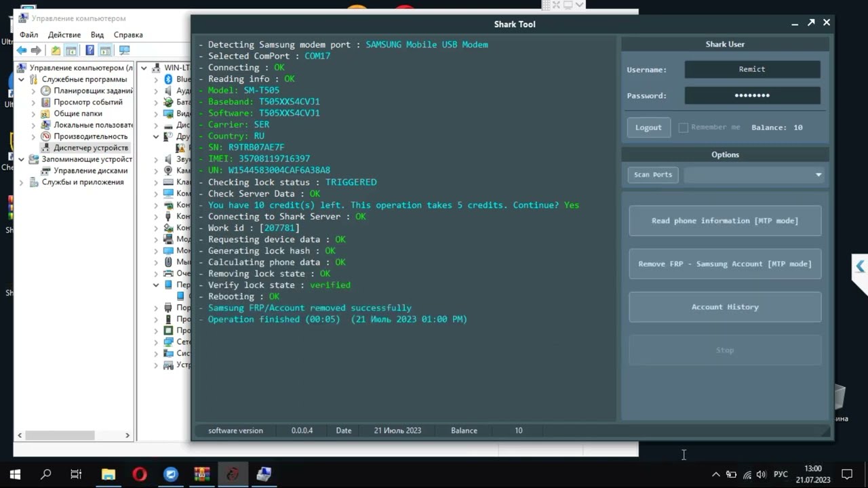Open Task View from taskbar

(x=76, y=474)
